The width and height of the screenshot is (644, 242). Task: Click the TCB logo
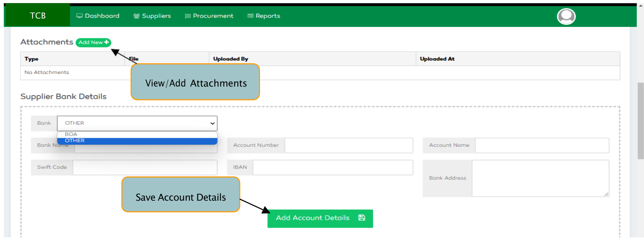pos(37,16)
